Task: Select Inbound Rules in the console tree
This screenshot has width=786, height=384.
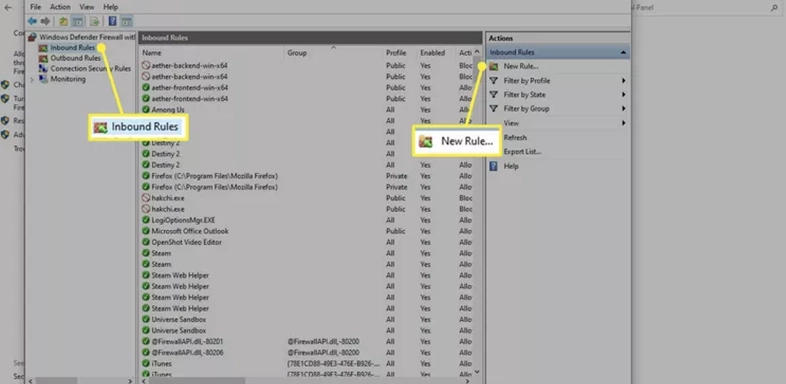Action: pyautogui.click(x=72, y=48)
